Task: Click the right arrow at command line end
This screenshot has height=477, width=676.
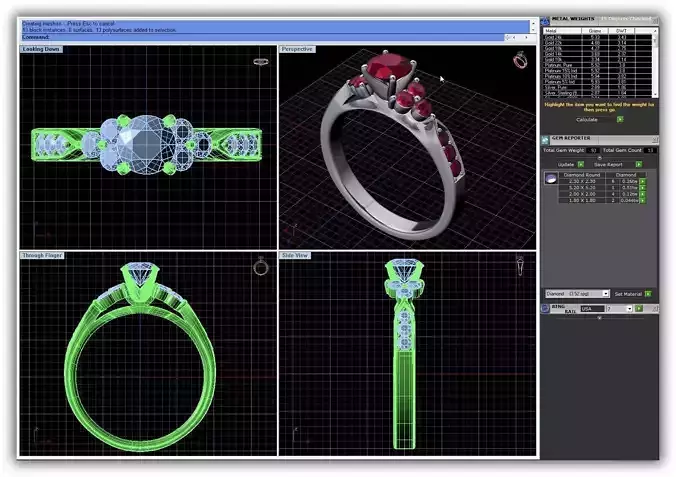Action: tap(526, 38)
